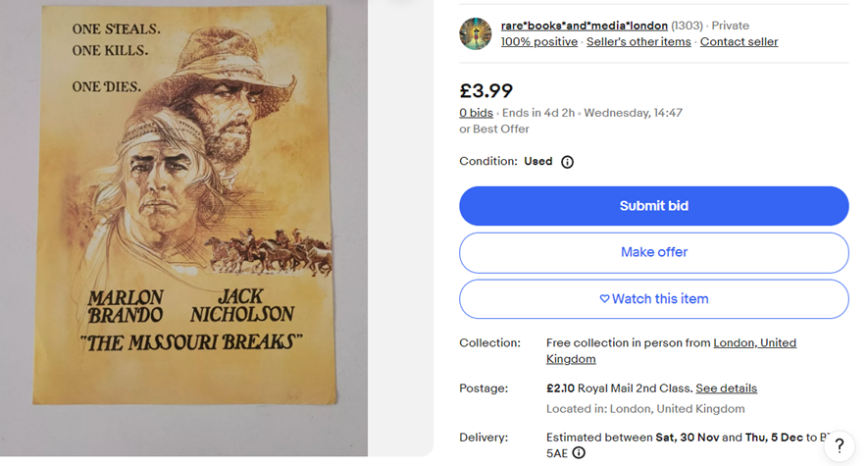This screenshot has width=868, height=466.
Task: Click the heart icon to watch item
Action: click(x=604, y=299)
